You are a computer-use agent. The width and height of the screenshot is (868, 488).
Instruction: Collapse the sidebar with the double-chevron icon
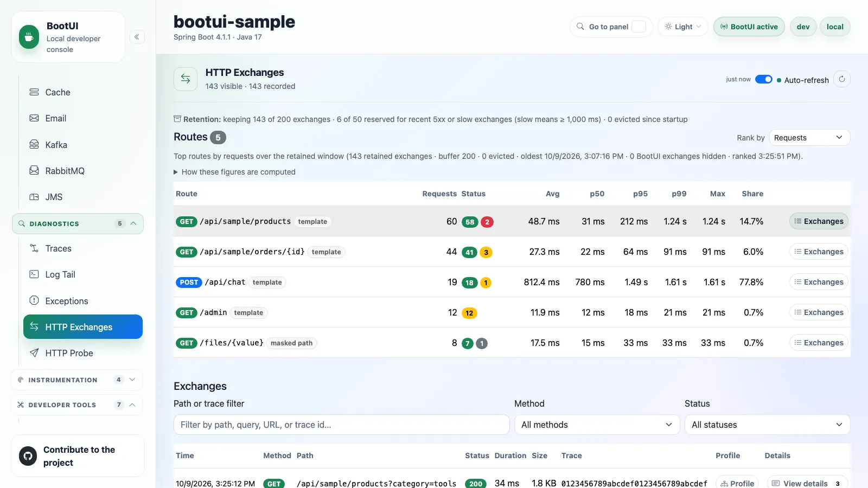[137, 37]
